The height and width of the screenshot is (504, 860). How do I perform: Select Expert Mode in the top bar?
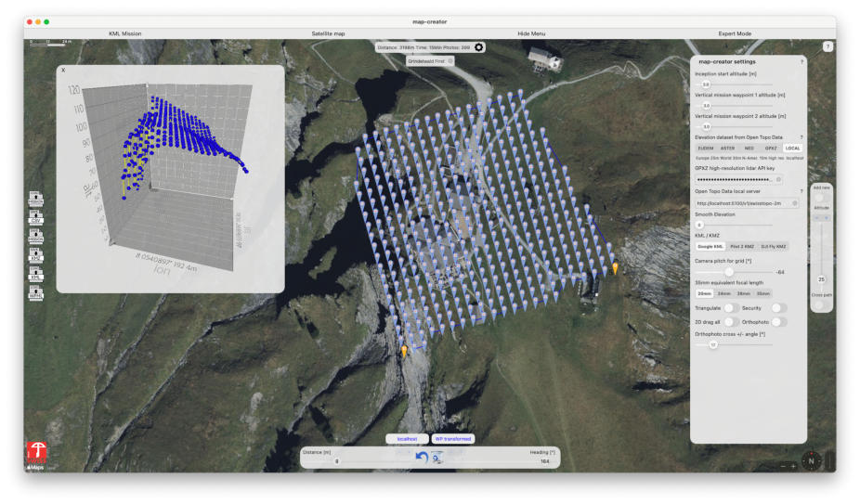click(735, 33)
